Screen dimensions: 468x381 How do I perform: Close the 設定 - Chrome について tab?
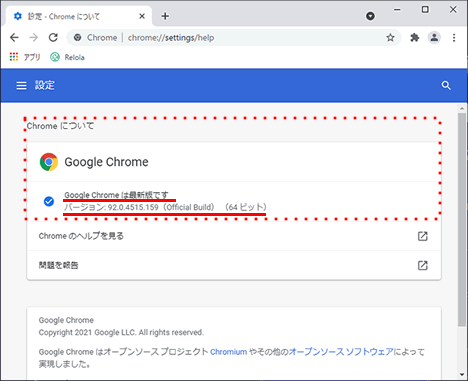point(142,16)
